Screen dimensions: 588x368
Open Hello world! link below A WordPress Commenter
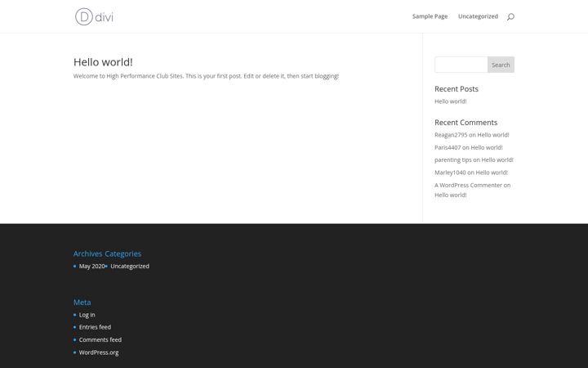[450, 195]
